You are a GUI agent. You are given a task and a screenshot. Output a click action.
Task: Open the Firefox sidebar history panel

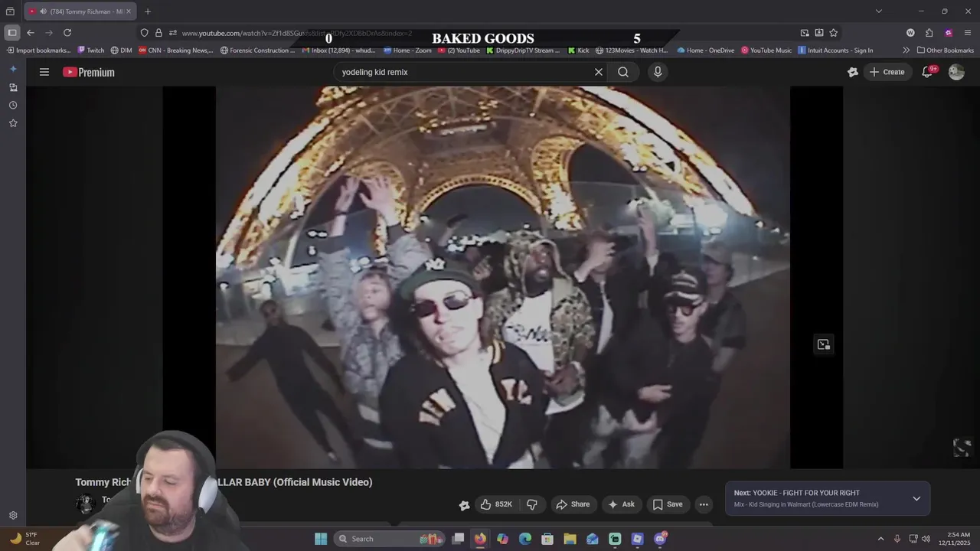(13, 105)
